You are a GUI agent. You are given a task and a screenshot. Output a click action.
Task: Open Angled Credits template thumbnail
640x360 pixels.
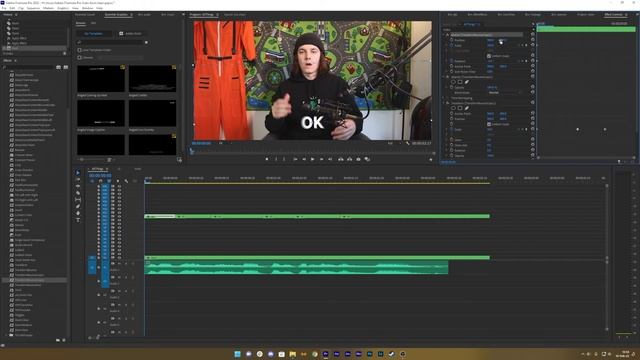[x=153, y=78]
